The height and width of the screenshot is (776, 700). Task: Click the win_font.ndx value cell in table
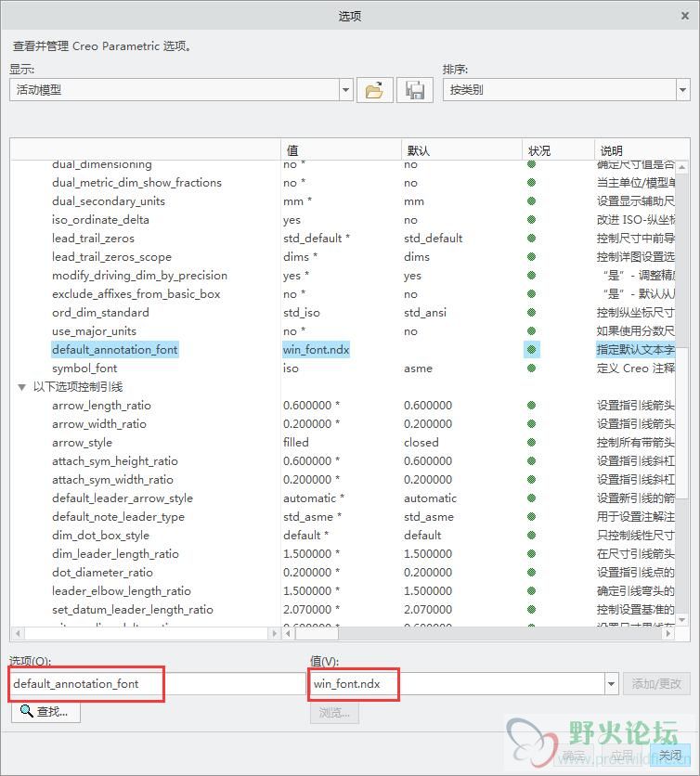pyautogui.click(x=317, y=349)
